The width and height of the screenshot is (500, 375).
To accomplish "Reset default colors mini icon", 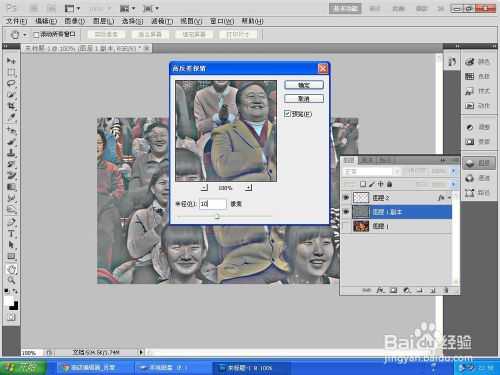I will point(6,291).
